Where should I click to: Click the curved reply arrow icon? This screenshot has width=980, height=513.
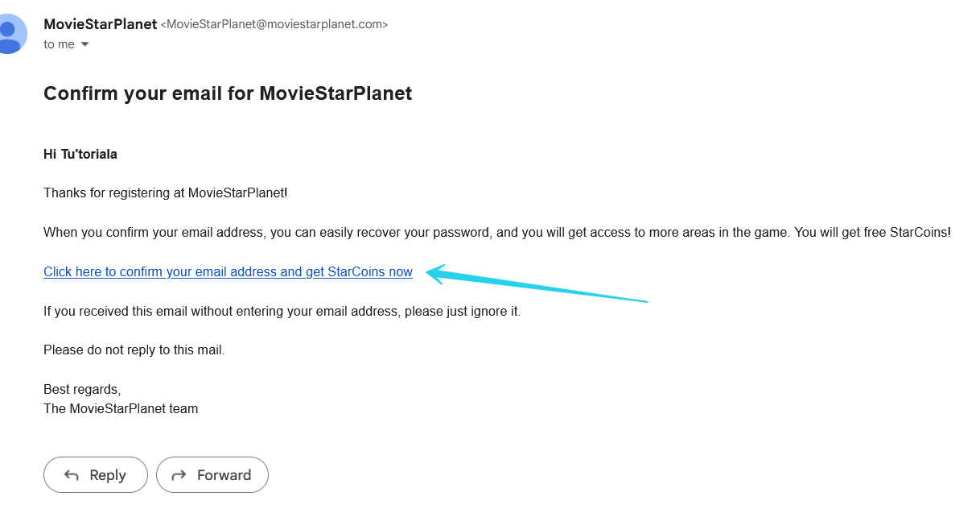pyautogui.click(x=71, y=475)
